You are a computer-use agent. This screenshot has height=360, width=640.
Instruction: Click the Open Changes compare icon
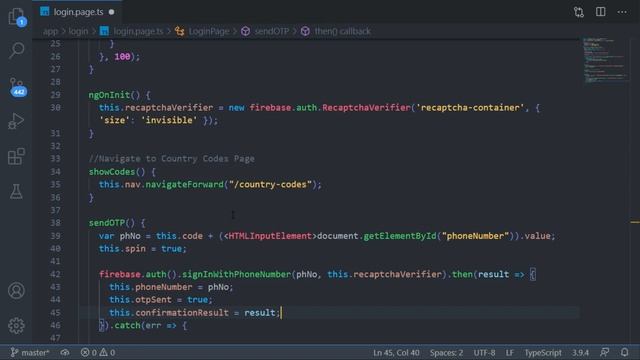click(579, 12)
